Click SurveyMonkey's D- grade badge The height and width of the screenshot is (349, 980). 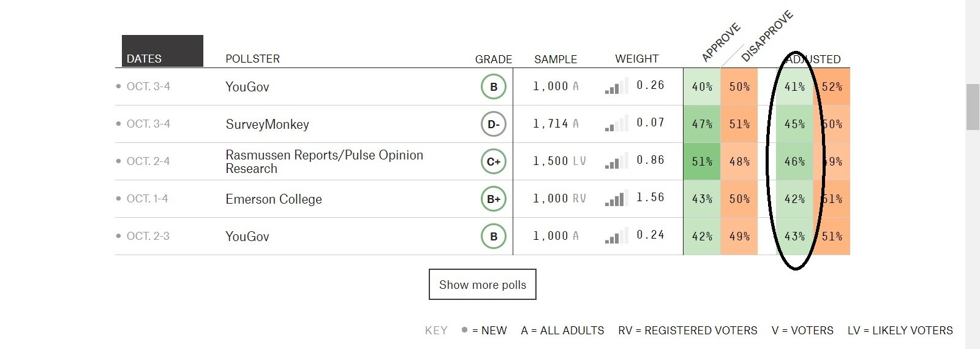click(494, 125)
